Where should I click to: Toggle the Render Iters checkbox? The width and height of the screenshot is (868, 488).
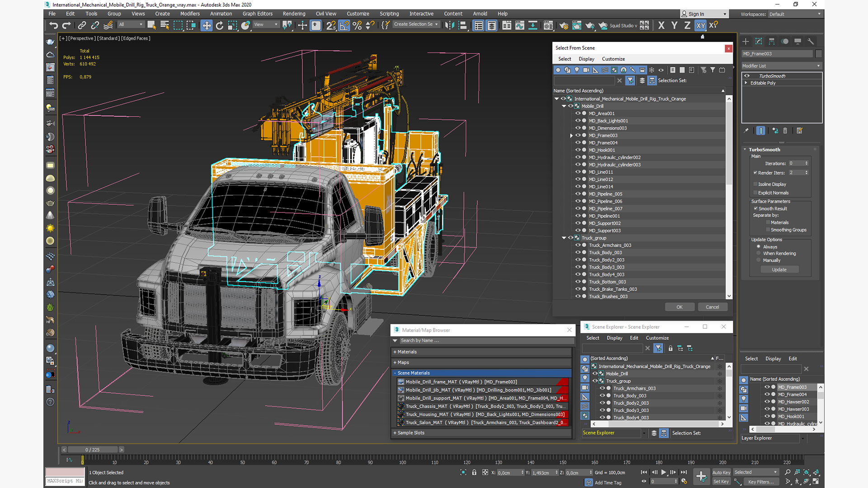755,173
